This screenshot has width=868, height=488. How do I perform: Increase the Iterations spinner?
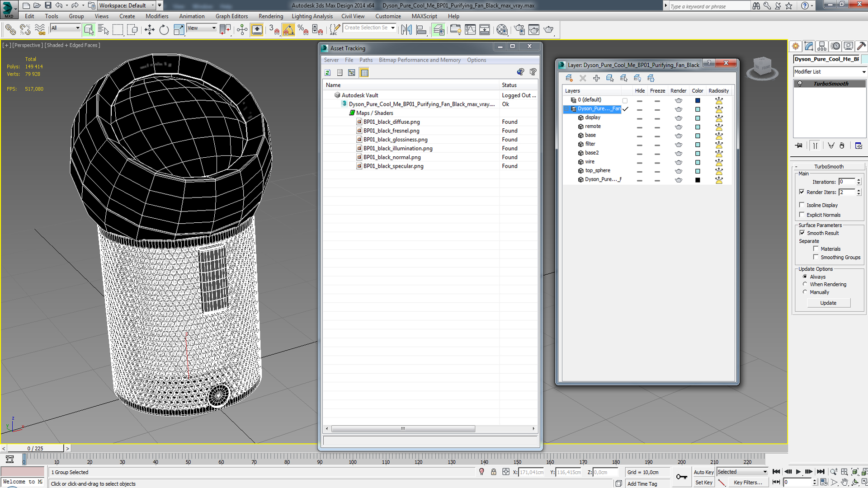tap(859, 180)
